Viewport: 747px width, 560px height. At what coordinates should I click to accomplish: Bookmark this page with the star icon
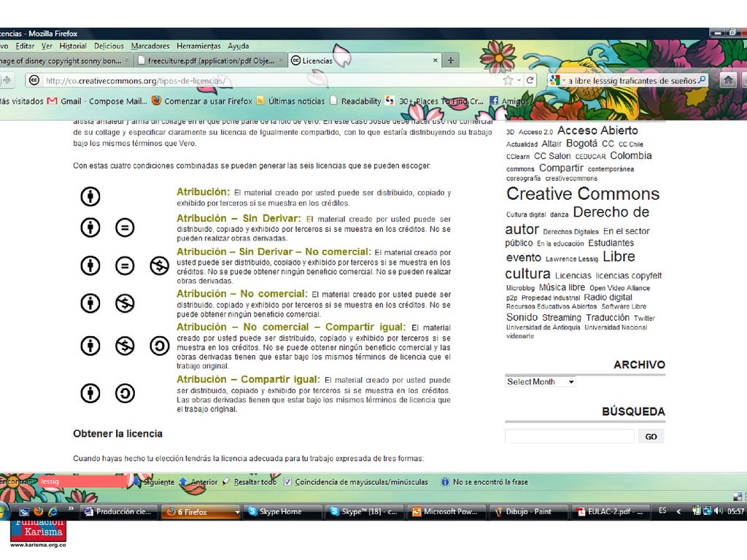click(508, 80)
